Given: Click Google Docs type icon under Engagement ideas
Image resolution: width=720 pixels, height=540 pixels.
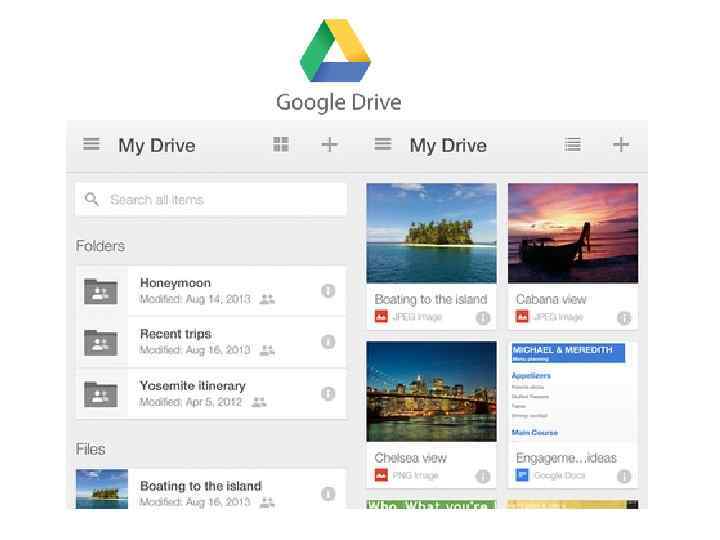Looking at the screenshot, I should [522, 475].
